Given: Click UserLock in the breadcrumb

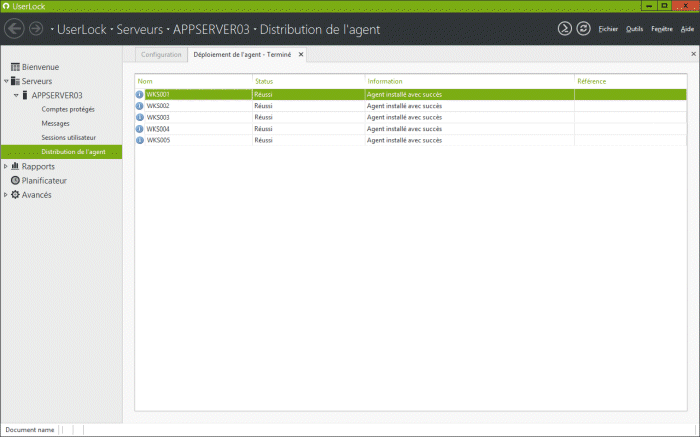Looking at the screenshot, I should pos(82,29).
